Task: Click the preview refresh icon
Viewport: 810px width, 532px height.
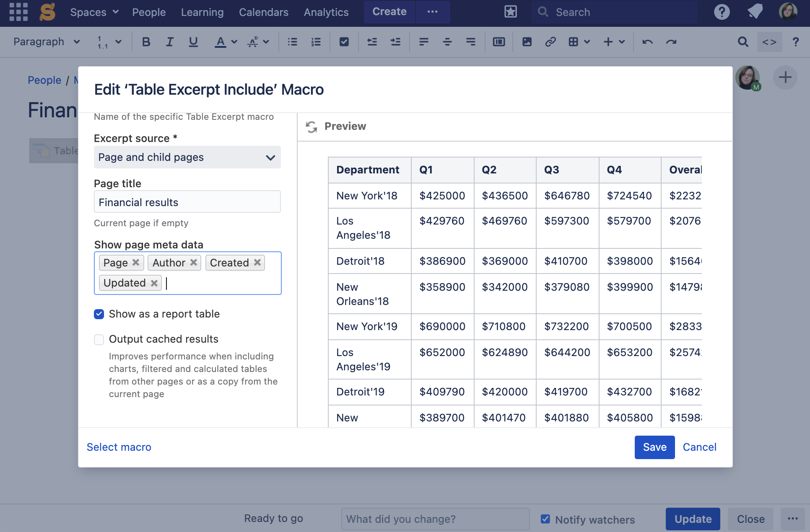Action: (x=311, y=127)
